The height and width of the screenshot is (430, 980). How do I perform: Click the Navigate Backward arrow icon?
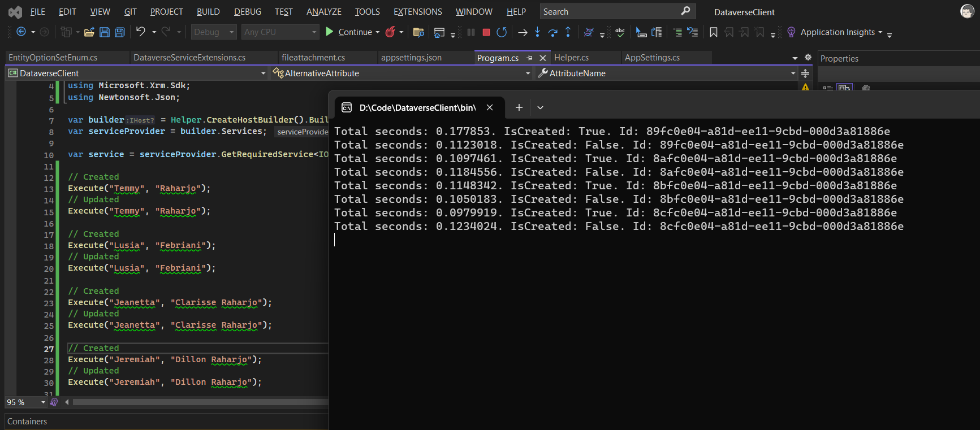pos(21,32)
